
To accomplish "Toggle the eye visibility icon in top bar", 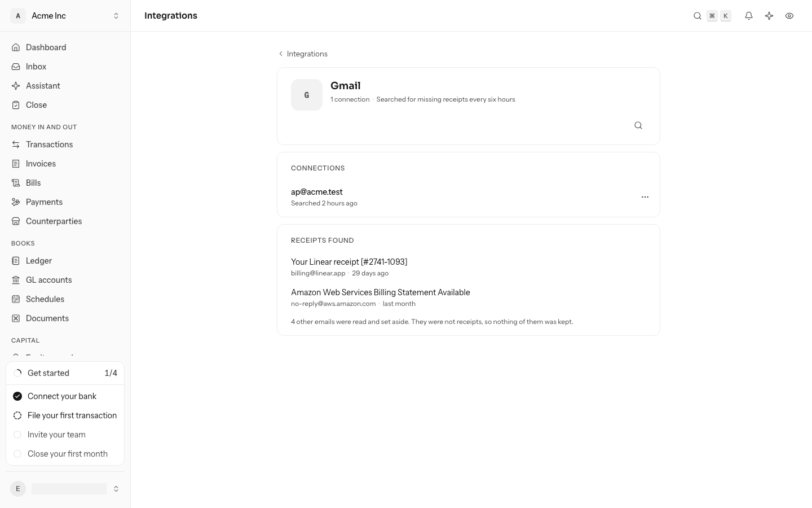I will click(789, 16).
